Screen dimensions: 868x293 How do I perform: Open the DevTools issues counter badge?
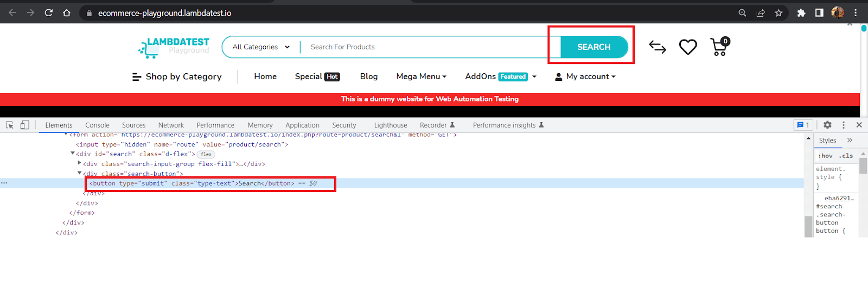[x=803, y=125]
